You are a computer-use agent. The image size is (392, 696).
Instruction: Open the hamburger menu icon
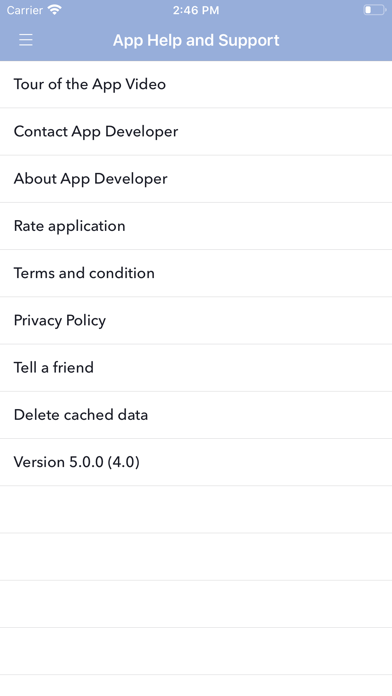pos(26,40)
